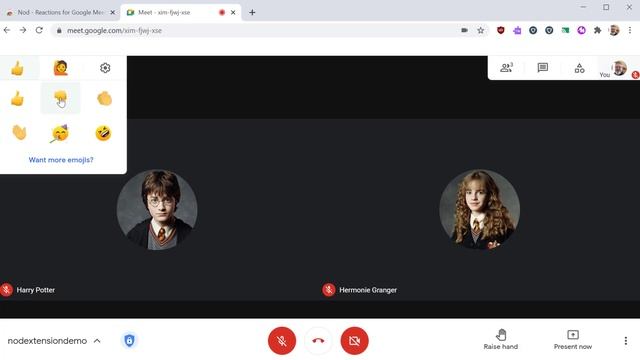640x360 pixels.
Task: Click Raise hand button
Action: (501, 340)
